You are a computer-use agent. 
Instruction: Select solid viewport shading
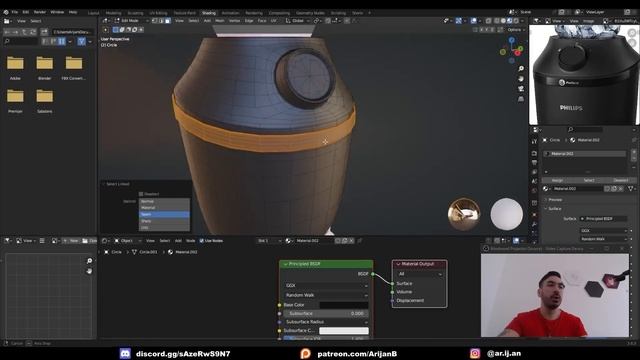tap(503, 20)
